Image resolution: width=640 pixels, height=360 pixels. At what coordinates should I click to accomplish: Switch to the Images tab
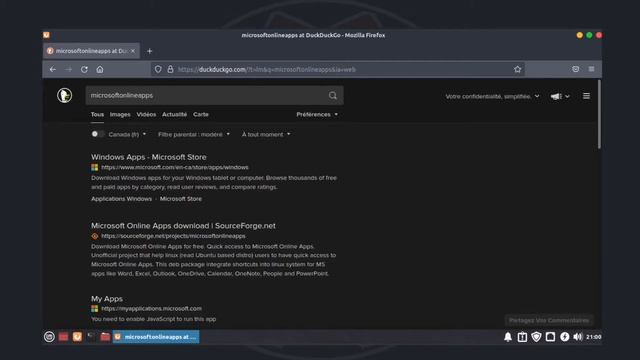(x=120, y=114)
